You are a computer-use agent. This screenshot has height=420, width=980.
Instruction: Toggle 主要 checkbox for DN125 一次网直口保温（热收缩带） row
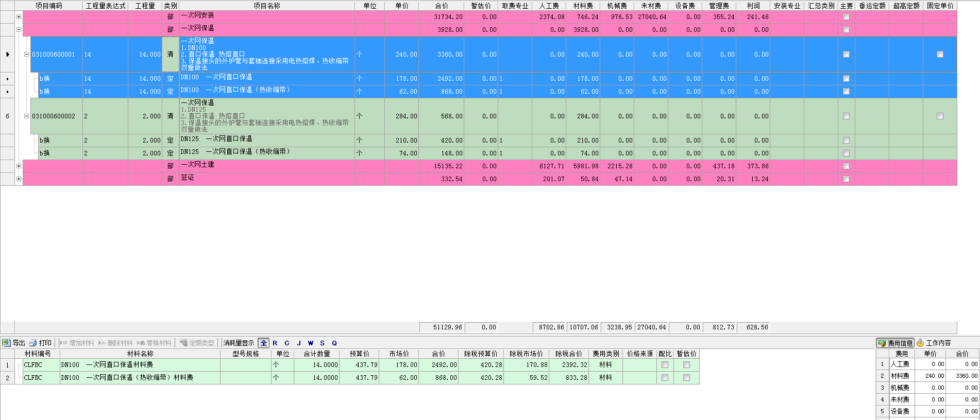point(846,153)
